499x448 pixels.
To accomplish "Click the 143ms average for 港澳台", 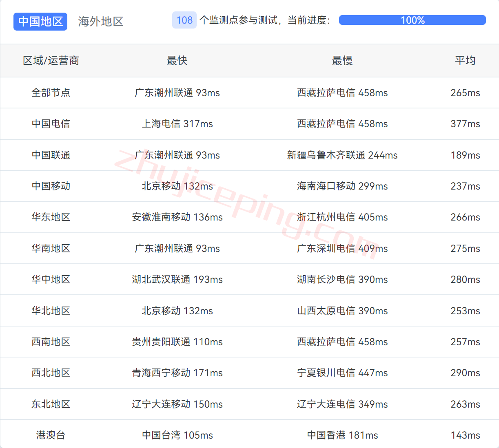I will pos(465,435).
